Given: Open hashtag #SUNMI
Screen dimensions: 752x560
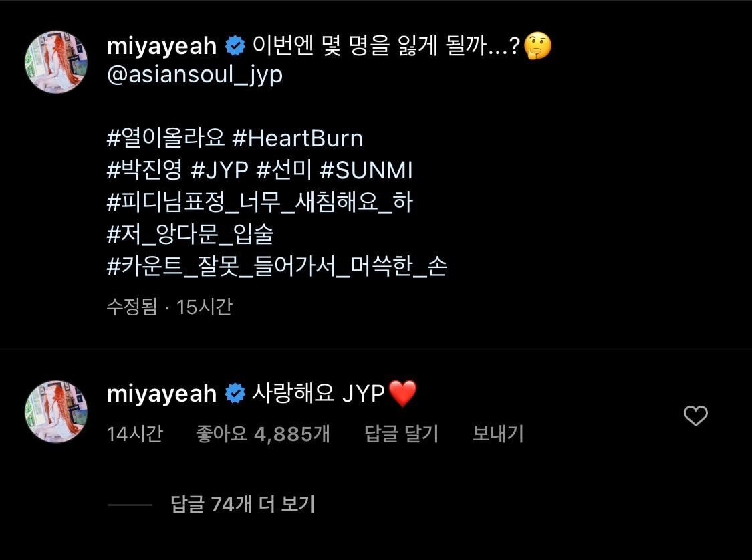Looking at the screenshot, I should point(366,170).
